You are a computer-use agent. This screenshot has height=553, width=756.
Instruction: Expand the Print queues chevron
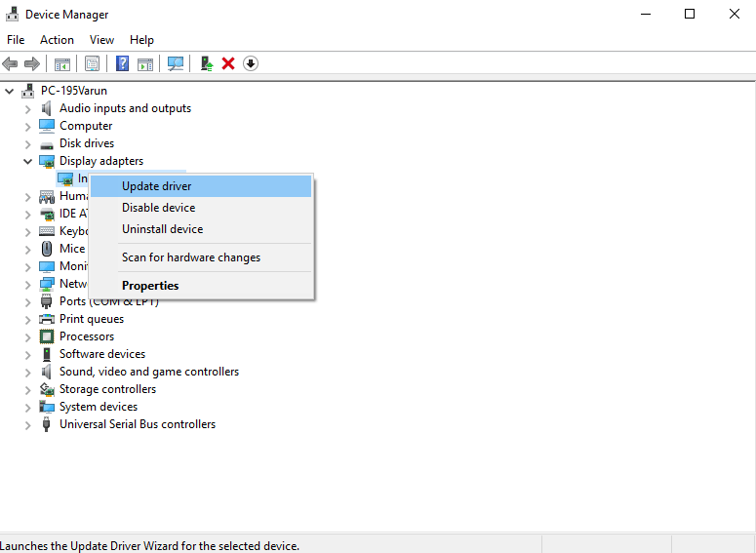pyautogui.click(x=28, y=320)
